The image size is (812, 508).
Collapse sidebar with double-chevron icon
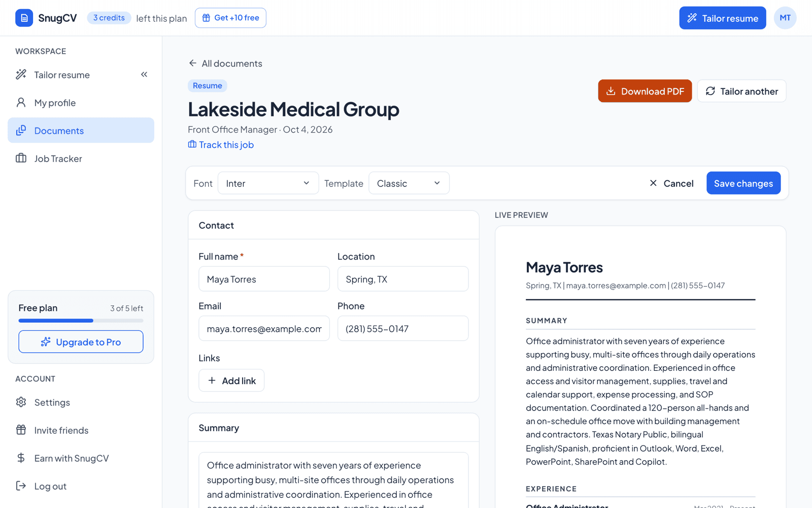[x=144, y=75]
